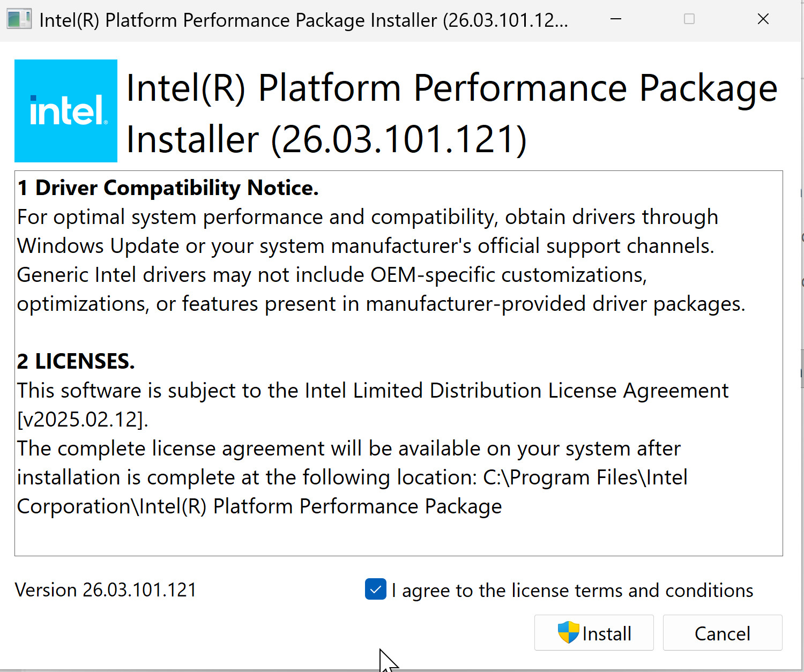804x672 pixels.
Task: Click the "1 Driver Compatibility Notice." heading
Action: click(x=168, y=188)
